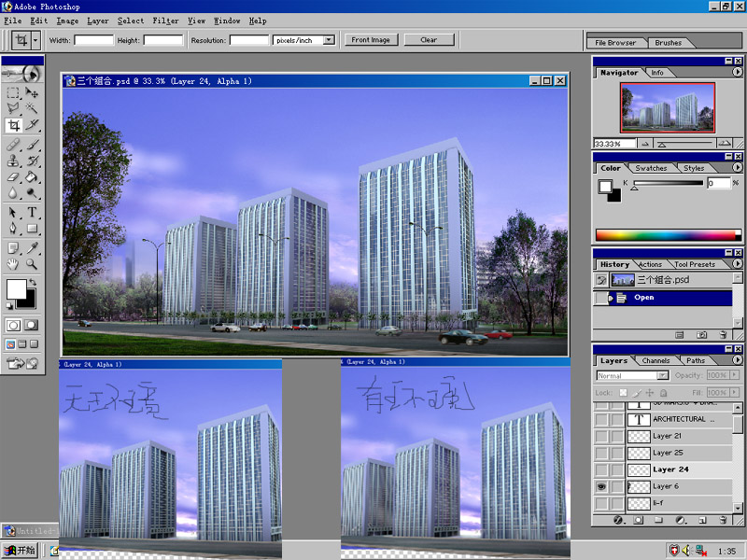Select the Notes tool

coord(13,247)
